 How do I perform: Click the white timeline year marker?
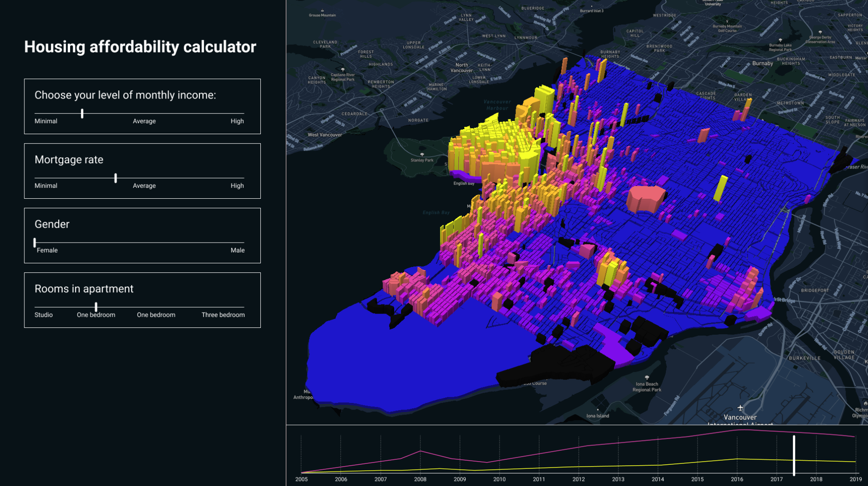[x=794, y=455]
